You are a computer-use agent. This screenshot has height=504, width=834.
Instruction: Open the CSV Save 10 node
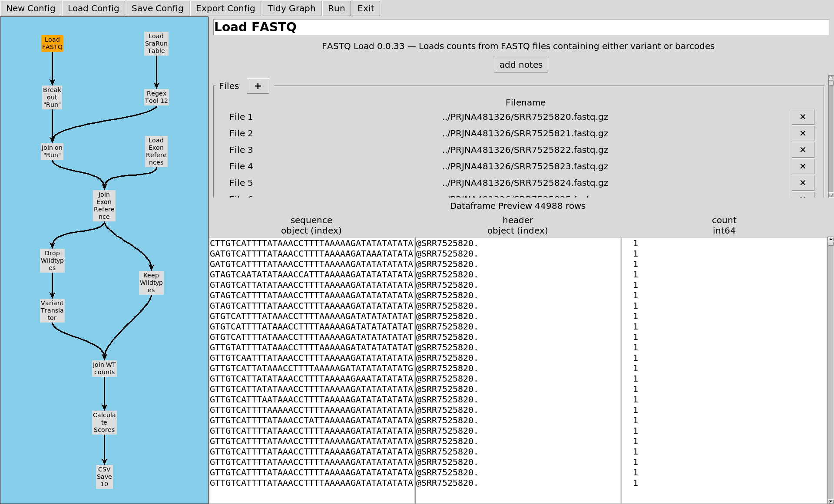(x=104, y=477)
